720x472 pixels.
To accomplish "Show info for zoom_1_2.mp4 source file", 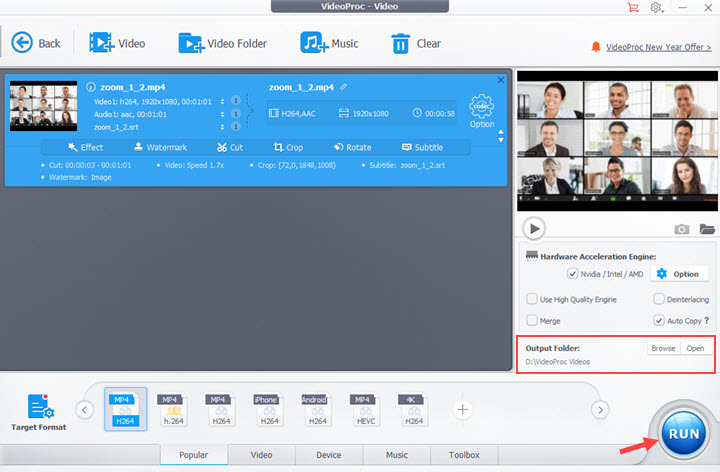I will 91,87.
